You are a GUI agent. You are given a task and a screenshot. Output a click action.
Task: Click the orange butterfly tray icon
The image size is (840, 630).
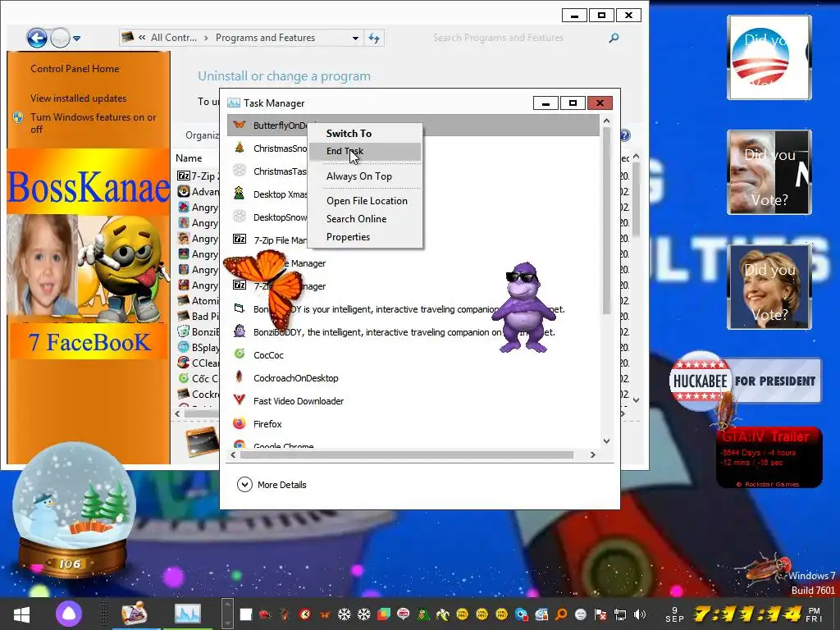[x=325, y=614]
